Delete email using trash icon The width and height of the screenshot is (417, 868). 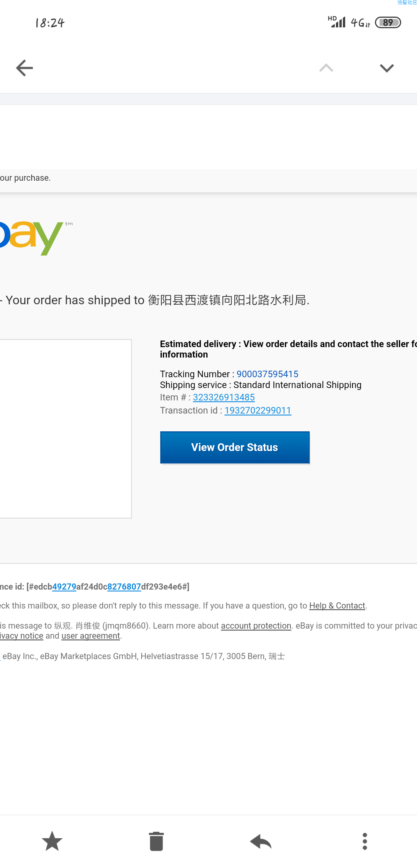point(156,841)
